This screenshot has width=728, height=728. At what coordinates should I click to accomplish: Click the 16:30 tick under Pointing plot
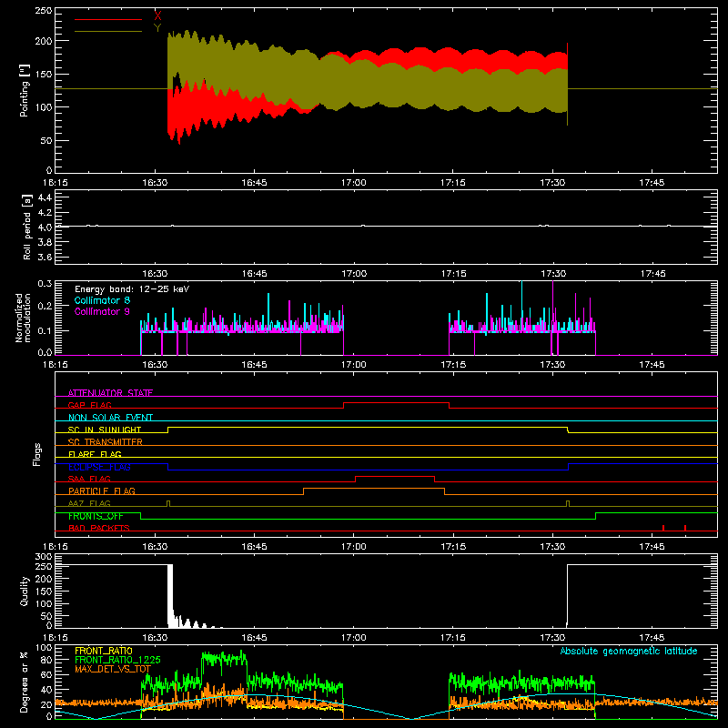click(155, 183)
